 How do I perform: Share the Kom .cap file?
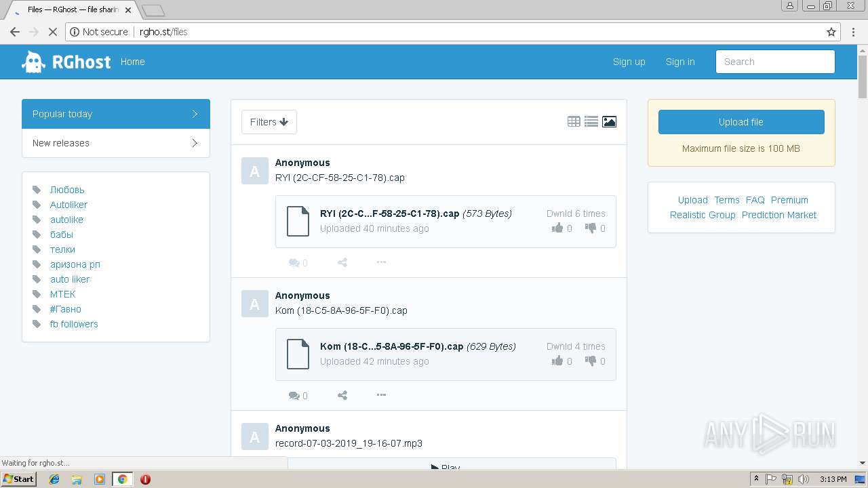coord(342,396)
